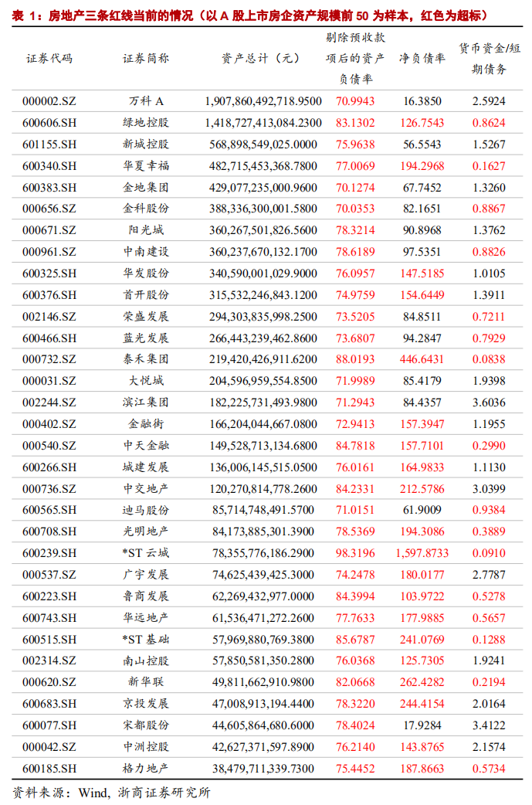The image size is (532, 805).
Task: Click company name 新城控股
Action: click(146, 144)
